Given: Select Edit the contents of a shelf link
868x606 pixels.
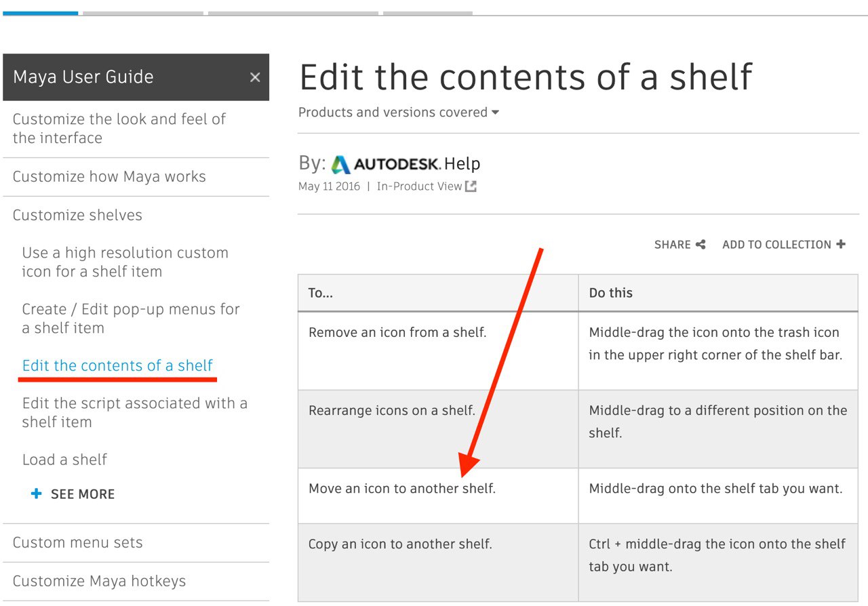Looking at the screenshot, I should [x=117, y=366].
